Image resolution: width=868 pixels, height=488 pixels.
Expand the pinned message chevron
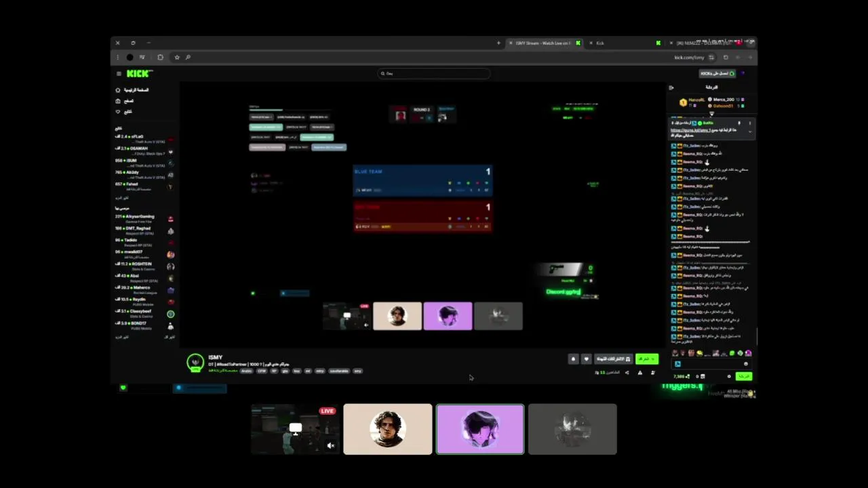point(749,130)
